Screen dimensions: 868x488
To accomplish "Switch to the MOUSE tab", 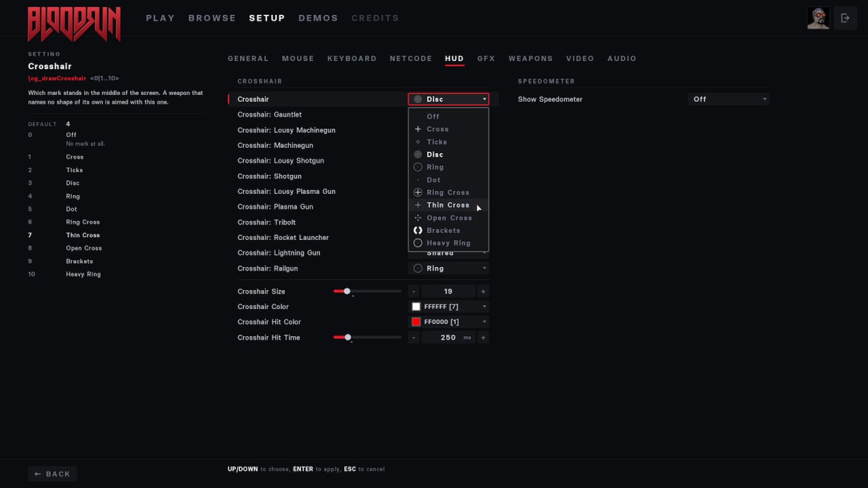I will [x=298, y=59].
